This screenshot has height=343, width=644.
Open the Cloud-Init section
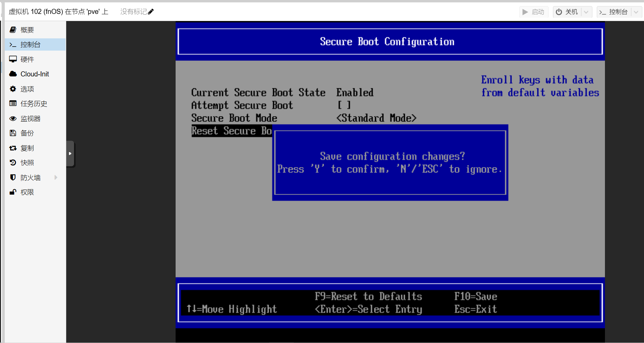[x=35, y=74]
